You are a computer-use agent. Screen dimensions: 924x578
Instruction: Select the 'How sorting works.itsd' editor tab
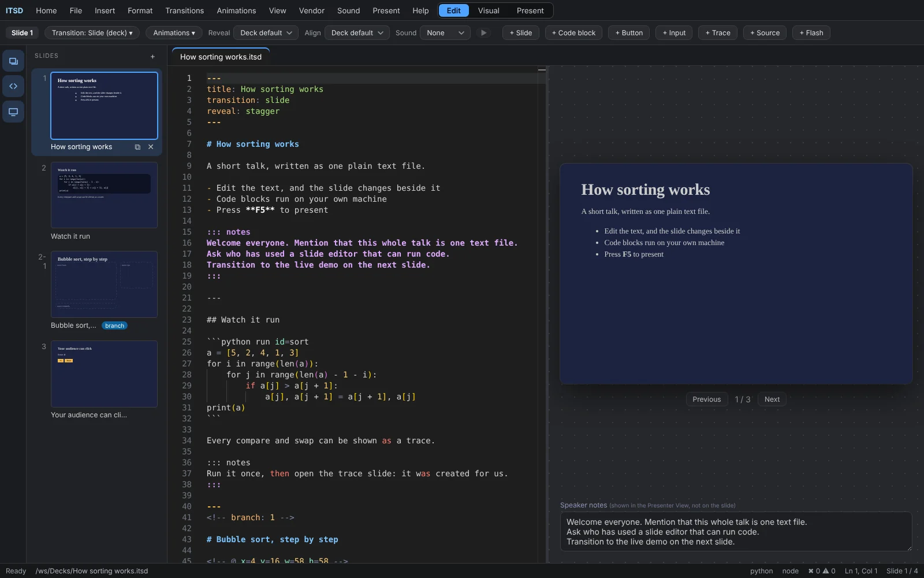tap(221, 57)
